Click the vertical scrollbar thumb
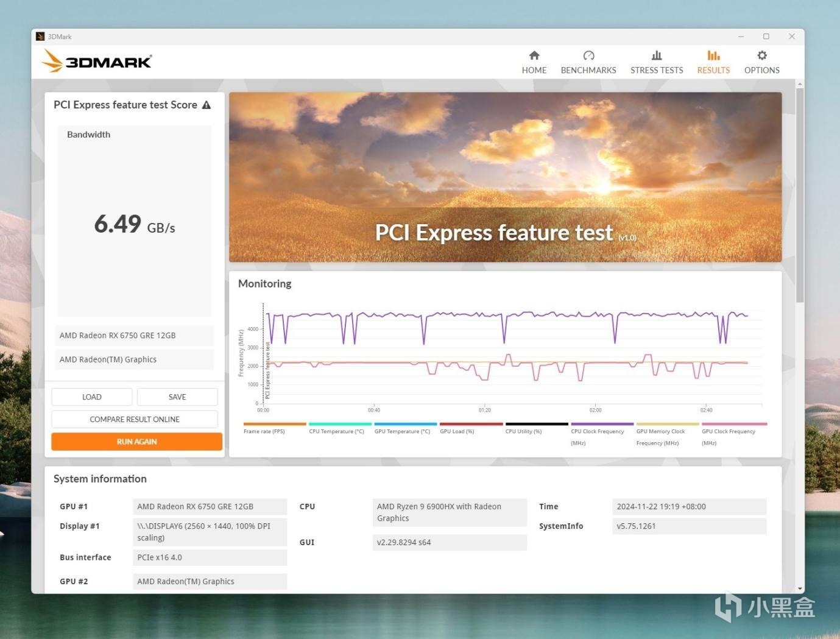This screenshot has width=840, height=639. (x=800, y=195)
